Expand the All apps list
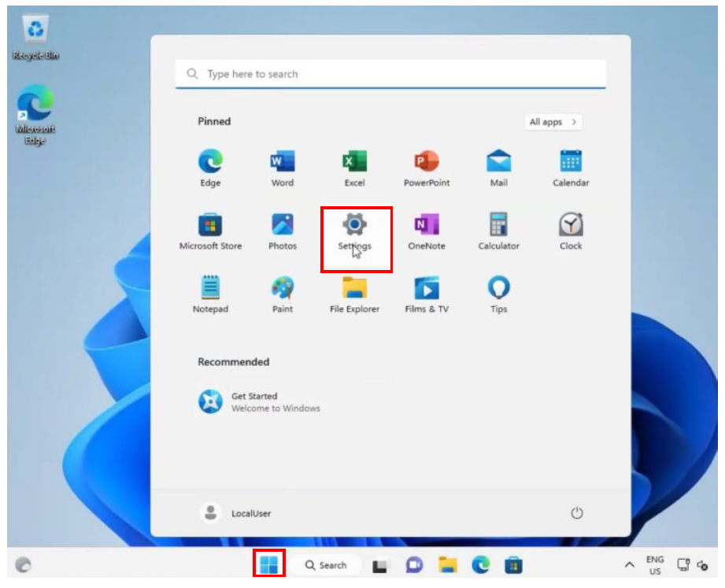The width and height of the screenshot is (725, 588). point(553,122)
